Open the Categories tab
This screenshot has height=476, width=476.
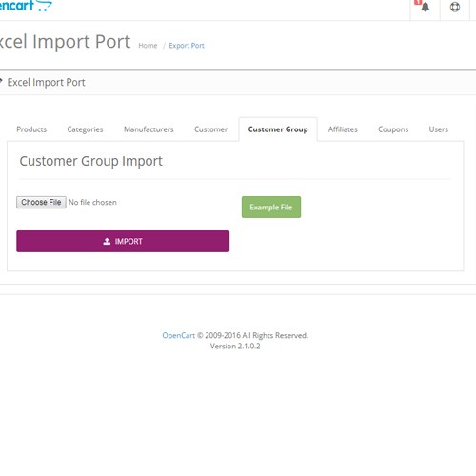[85, 129]
